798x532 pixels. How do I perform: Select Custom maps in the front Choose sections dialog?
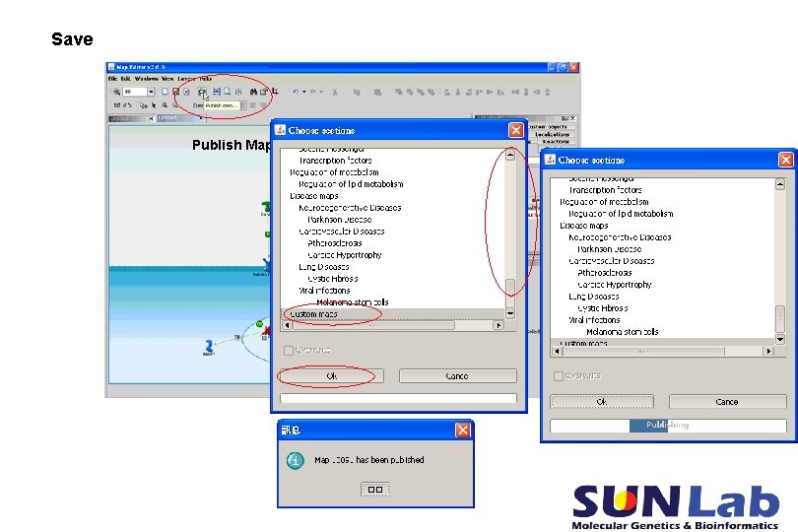click(x=313, y=314)
